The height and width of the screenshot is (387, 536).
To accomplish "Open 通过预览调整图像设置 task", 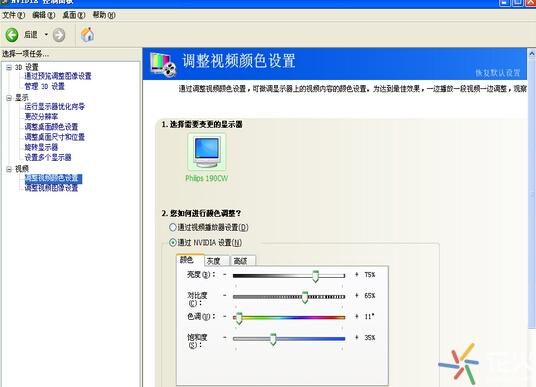I will coord(58,76).
